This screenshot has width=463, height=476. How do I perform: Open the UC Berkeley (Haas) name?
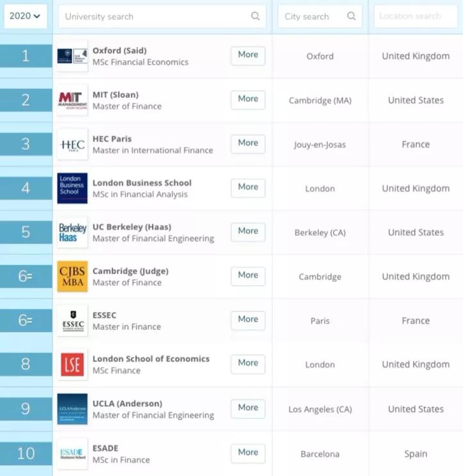[132, 227]
